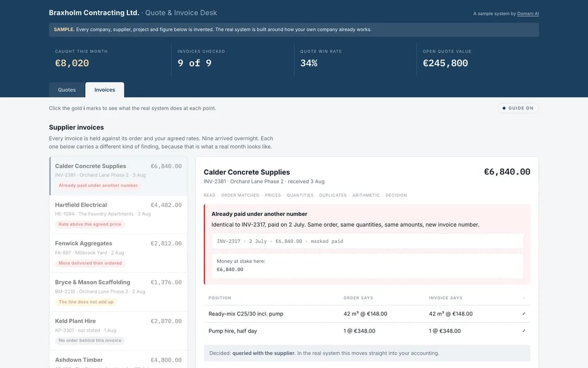This screenshot has height=368, width=588.
Task: Click 'FA-887 · Millbrook Yard · 2 Aug'
Action: coord(90,253)
